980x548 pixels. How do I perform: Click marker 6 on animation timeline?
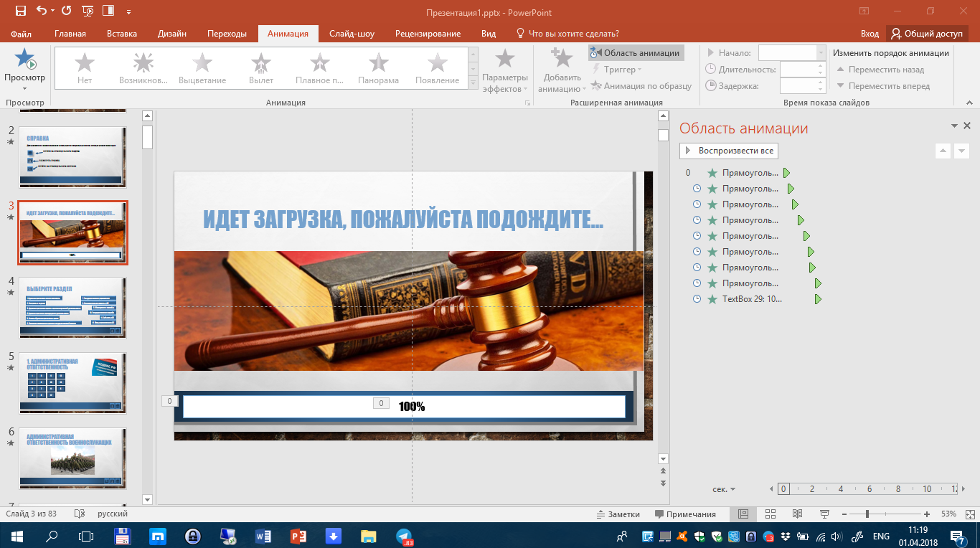[870, 489]
